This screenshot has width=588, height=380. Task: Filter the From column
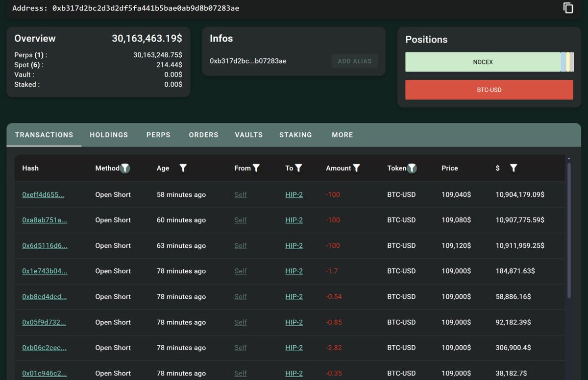click(x=256, y=168)
